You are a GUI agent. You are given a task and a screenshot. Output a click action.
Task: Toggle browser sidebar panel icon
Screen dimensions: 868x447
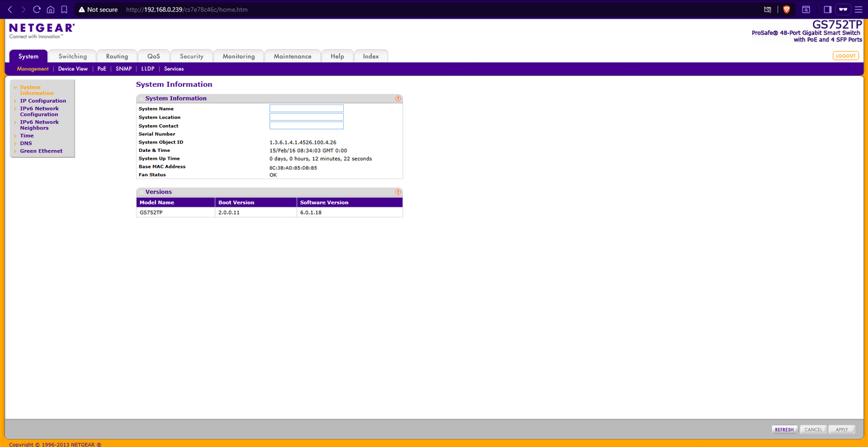[827, 10]
